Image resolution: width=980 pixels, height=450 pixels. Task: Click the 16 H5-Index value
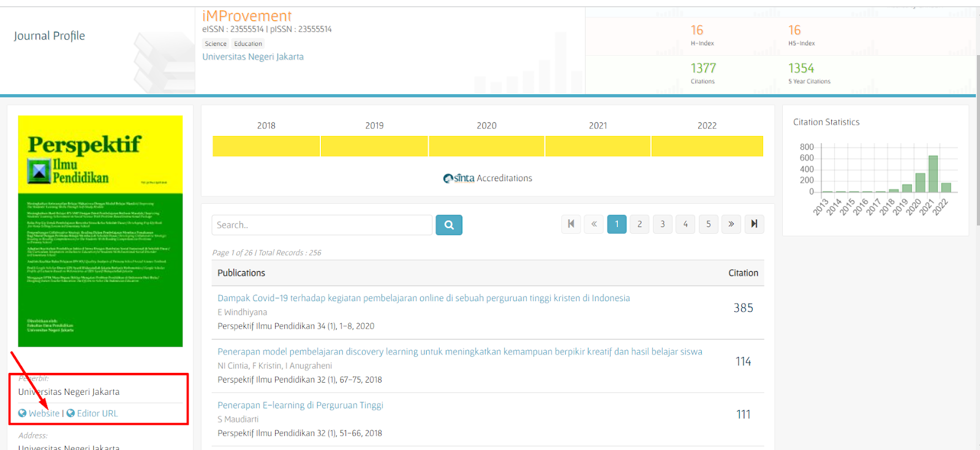[794, 30]
